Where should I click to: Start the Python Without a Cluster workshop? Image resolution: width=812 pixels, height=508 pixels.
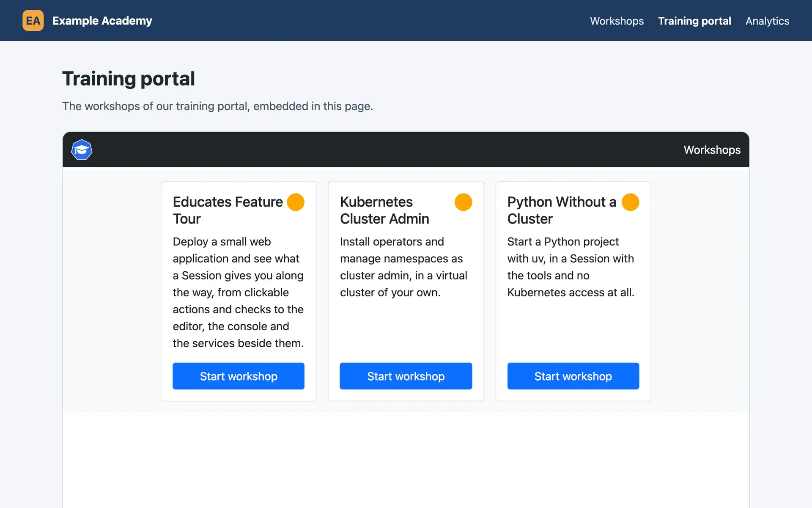(573, 376)
